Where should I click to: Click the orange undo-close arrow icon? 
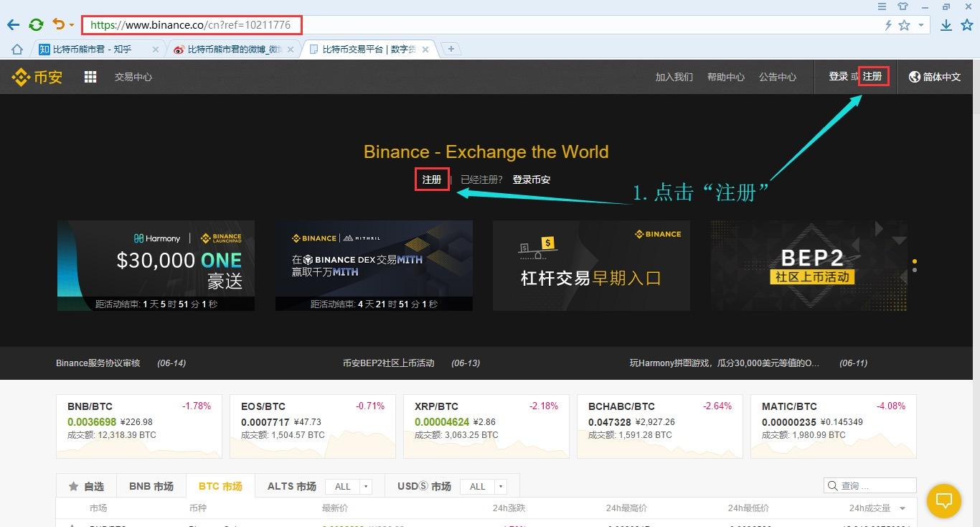click(59, 24)
